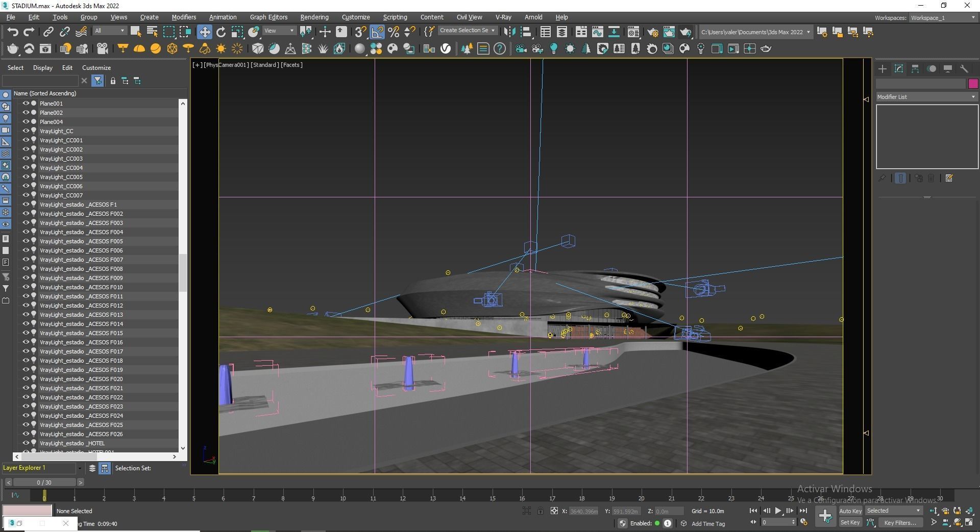980x532 pixels.
Task: Click the color swatch in the Modify panel
Action: pyautogui.click(x=974, y=83)
